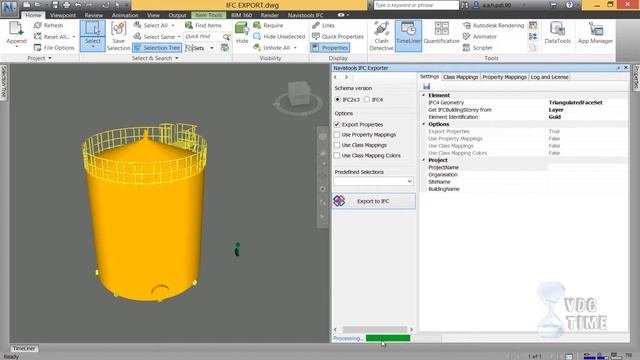The width and height of the screenshot is (640, 360).
Task: Hide the selected items
Action: pos(242,33)
